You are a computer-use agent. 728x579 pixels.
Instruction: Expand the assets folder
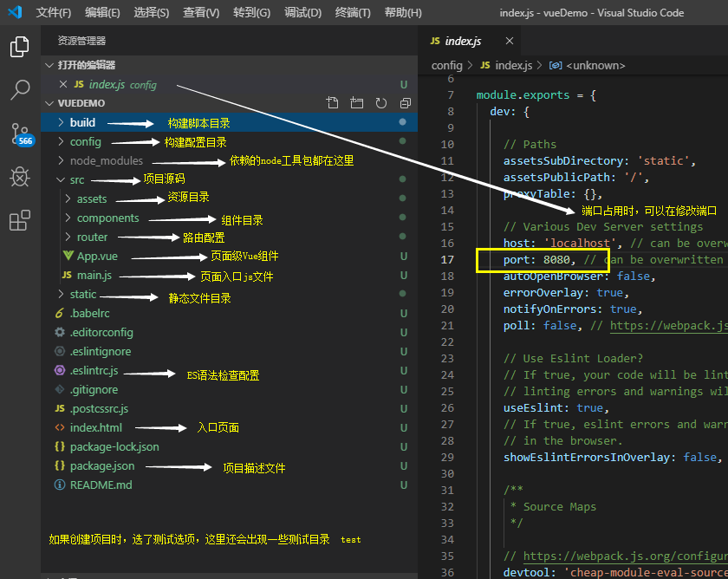pyautogui.click(x=68, y=198)
